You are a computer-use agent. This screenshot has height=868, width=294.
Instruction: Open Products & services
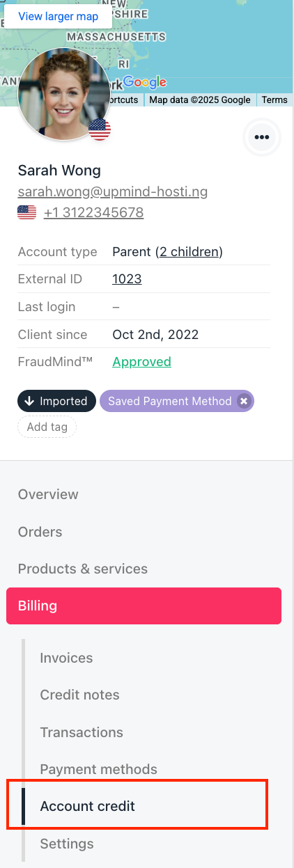[83, 569]
